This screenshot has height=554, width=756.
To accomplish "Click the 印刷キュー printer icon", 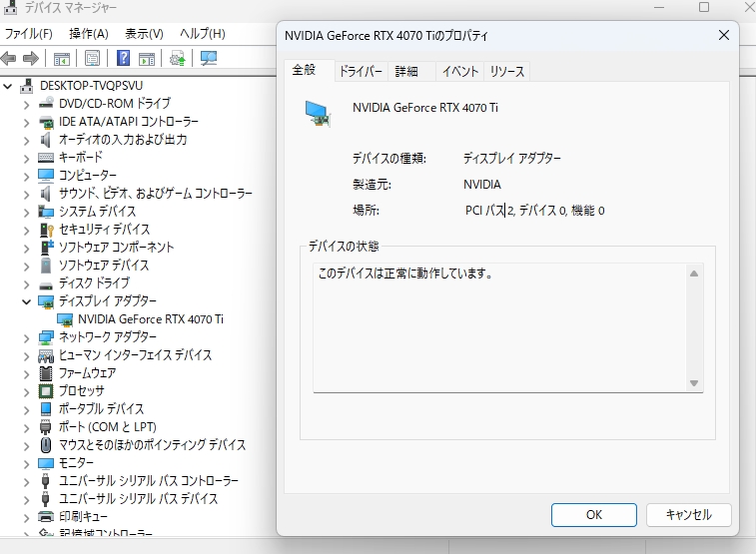I will point(46,516).
